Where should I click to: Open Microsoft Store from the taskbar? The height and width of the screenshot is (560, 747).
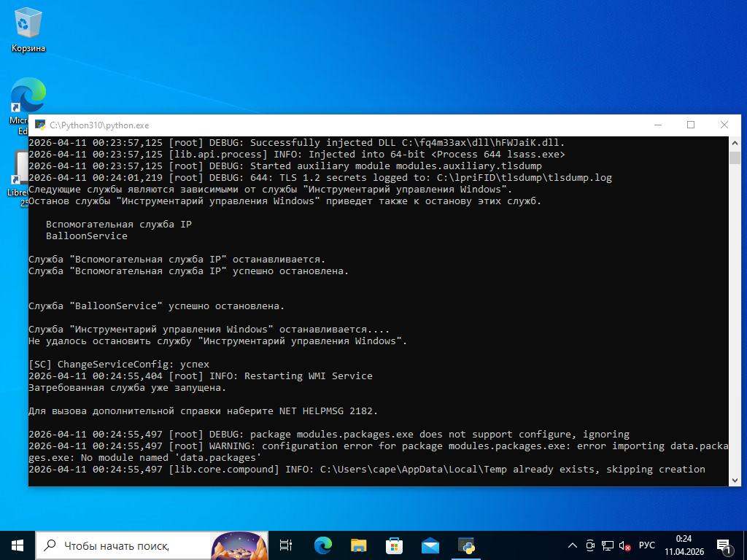pos(394,545)
